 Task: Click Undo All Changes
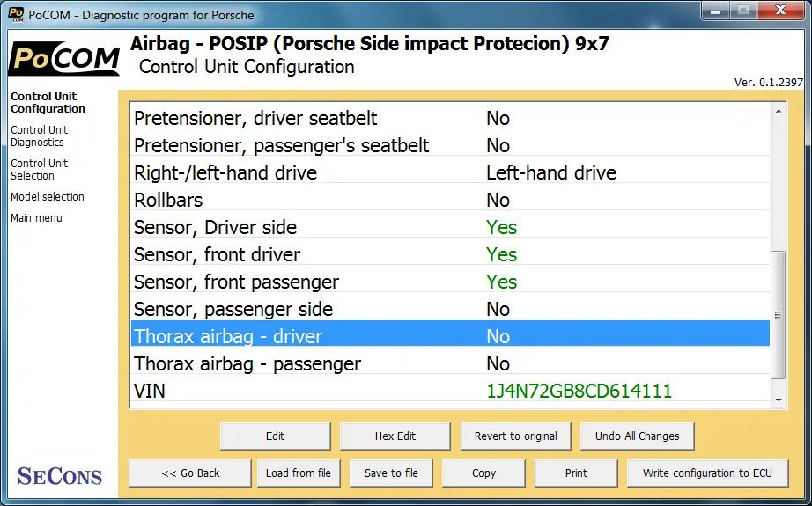637,436
